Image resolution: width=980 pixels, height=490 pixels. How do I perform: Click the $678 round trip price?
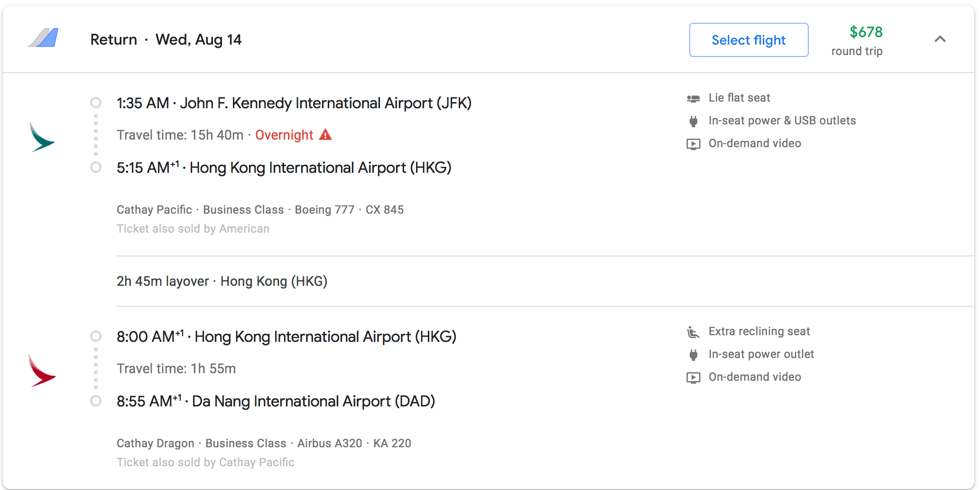(865, 32)
